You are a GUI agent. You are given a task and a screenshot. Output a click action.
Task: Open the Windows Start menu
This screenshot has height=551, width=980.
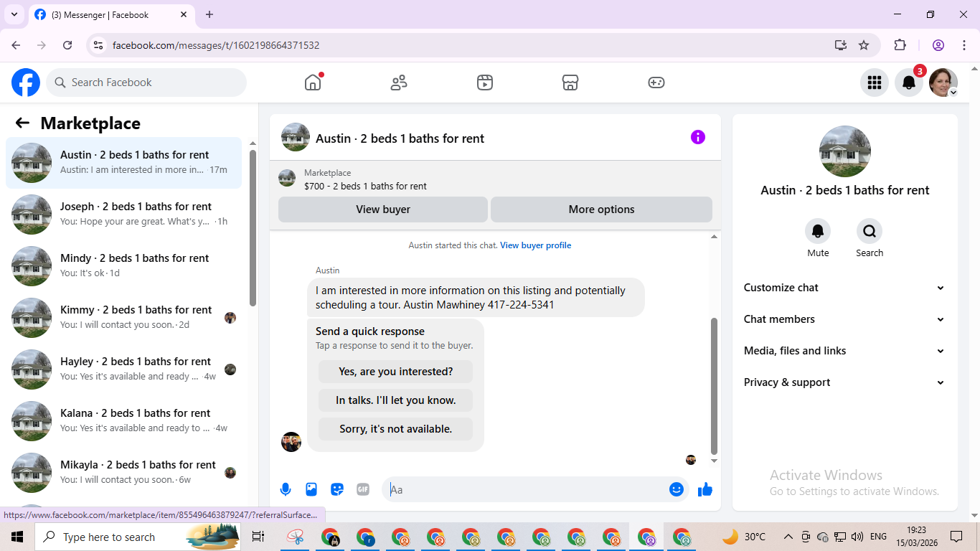click(x=17, y=537)
